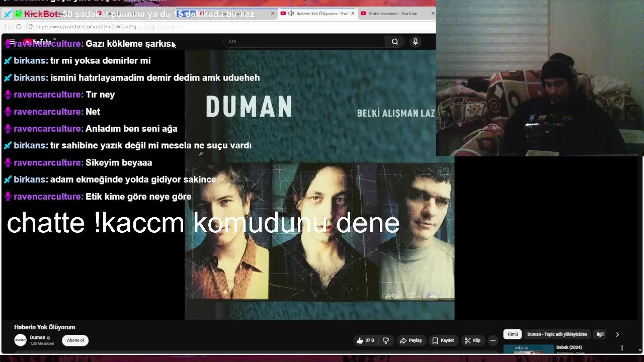Image resolution: width=644 pixels, height=362 pixels.
Task: Open the Duman channel name link
Action: (38, 337)
